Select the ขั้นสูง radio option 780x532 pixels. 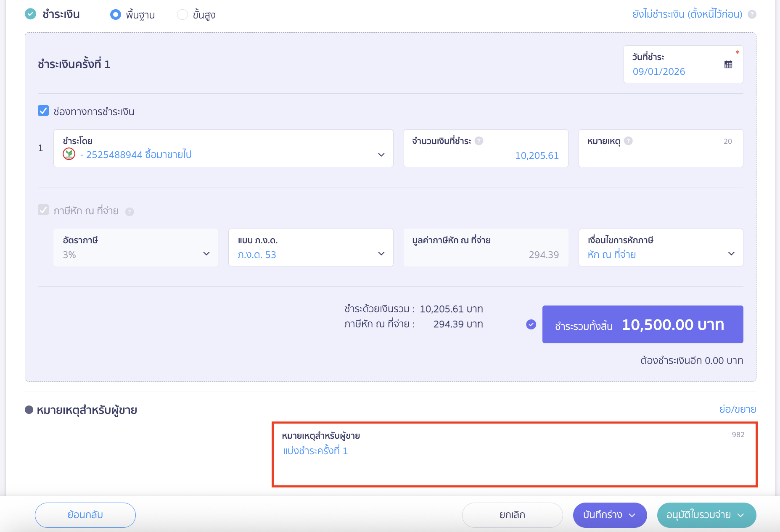point(182,15)
